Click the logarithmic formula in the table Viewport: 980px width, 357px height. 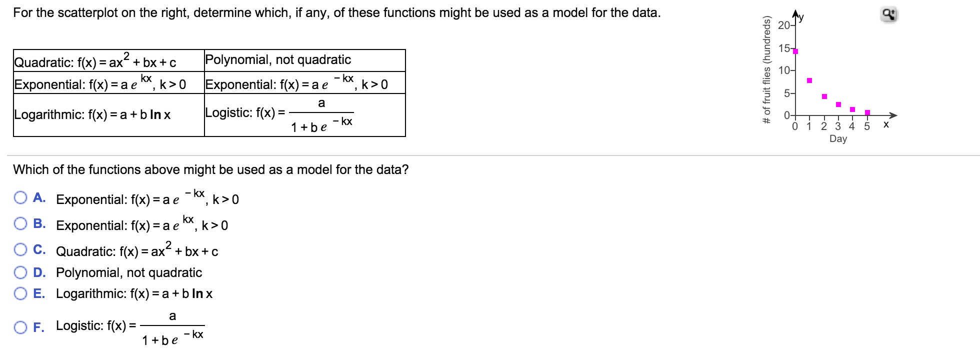click(92, 114)
